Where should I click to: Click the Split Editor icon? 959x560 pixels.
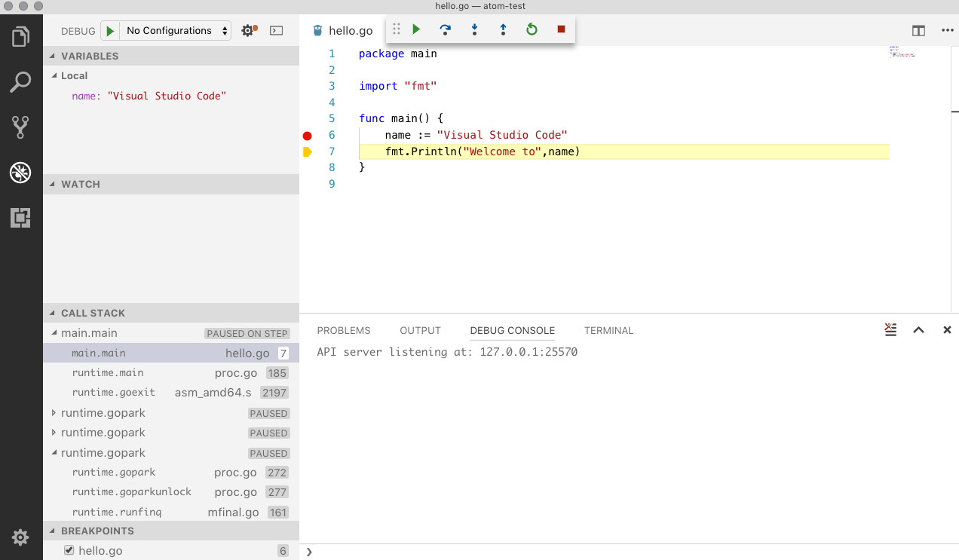point(918,31)
